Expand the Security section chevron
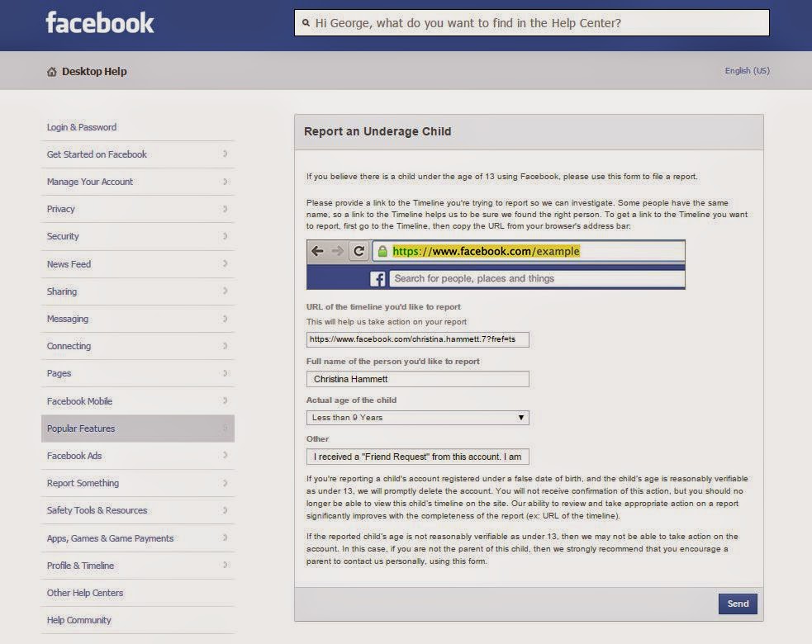Viewport: 812px width, 644px height. 225,236
